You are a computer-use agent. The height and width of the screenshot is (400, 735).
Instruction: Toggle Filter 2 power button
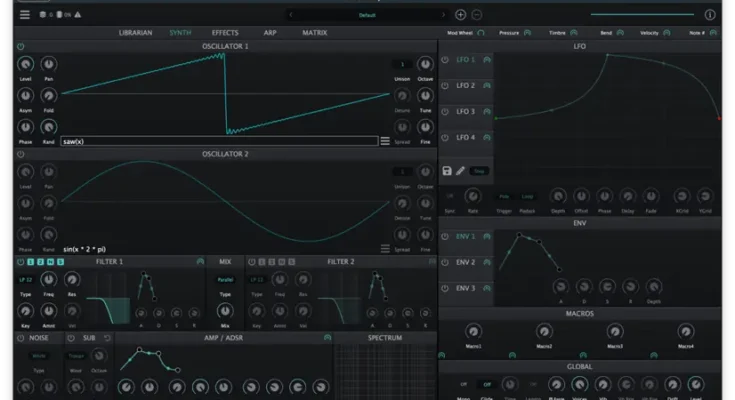click(x=252, y=262)
